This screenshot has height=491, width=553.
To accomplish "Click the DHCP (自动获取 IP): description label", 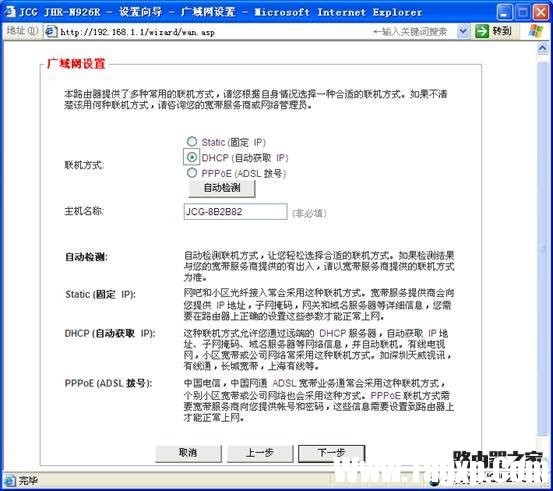I will tap(110, 334).
